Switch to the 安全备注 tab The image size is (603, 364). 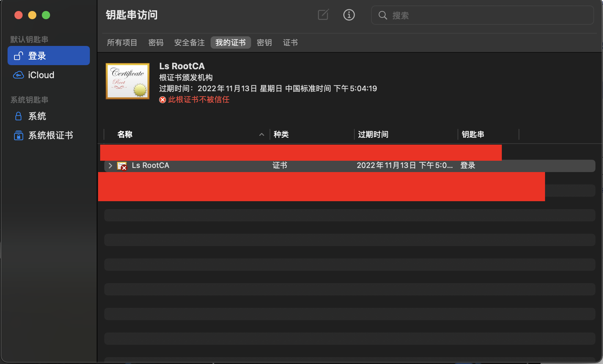point(189,43)
